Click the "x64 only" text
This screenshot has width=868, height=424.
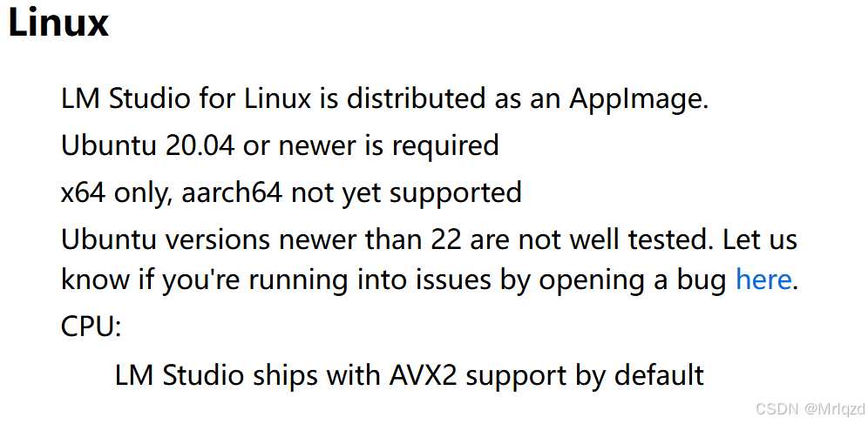pos(116,192)
